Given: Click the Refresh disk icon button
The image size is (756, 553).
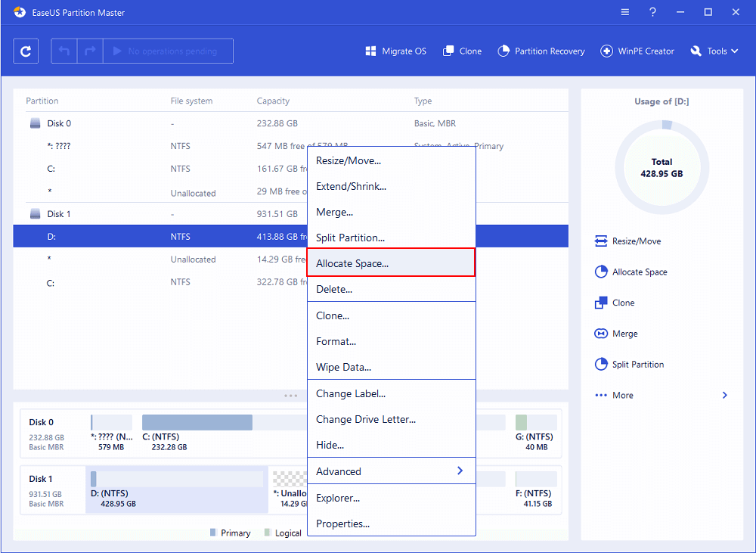Looking at the screenshot, I should tap(26, 51).
